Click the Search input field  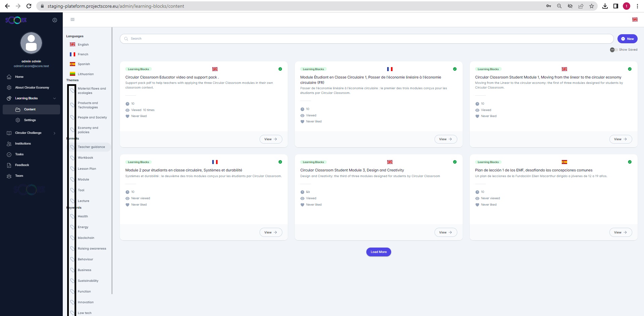(x=366, y=39)
